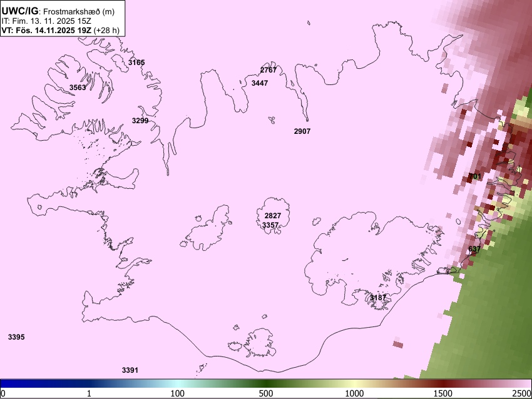Viewport: 532px width, 399px height.
Task: Click the UWC/IG Frostmarkshæð title text
Action: pos(58,11)
